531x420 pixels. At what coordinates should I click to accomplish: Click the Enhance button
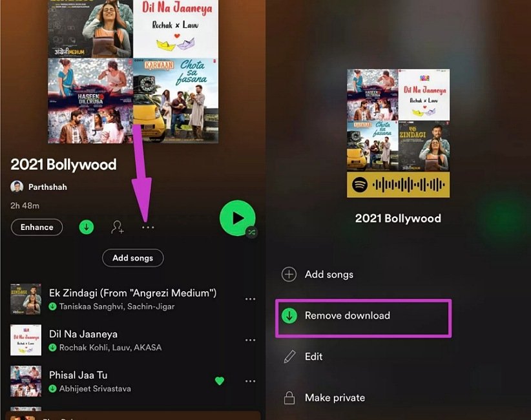pyautogui.click(x=37, y=227)
